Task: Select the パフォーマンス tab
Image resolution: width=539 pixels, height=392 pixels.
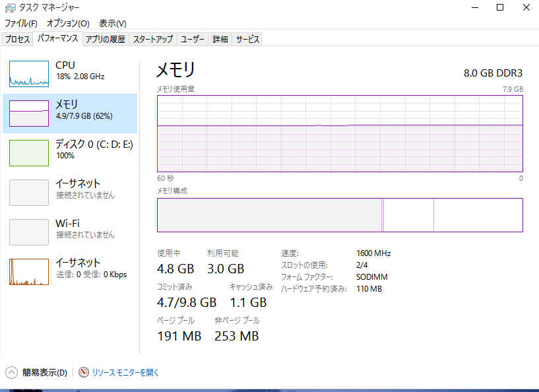Action: pyautogui.click(x=58, y=38)
